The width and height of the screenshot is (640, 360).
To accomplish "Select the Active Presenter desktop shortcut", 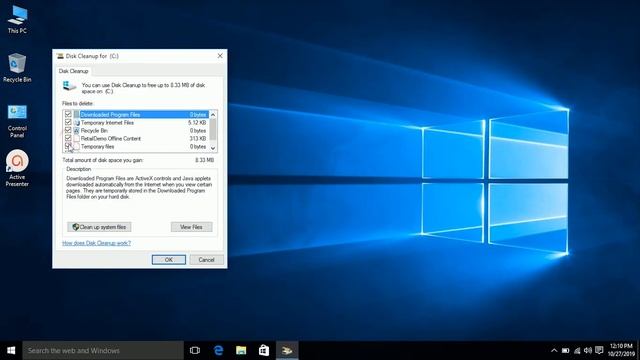I will (17, 168).
